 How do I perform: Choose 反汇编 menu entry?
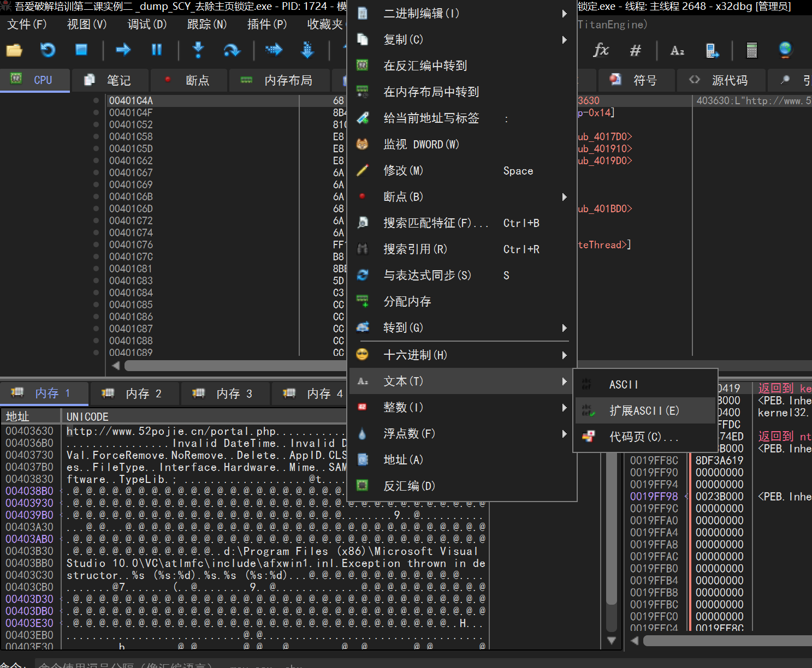[462, 486]
